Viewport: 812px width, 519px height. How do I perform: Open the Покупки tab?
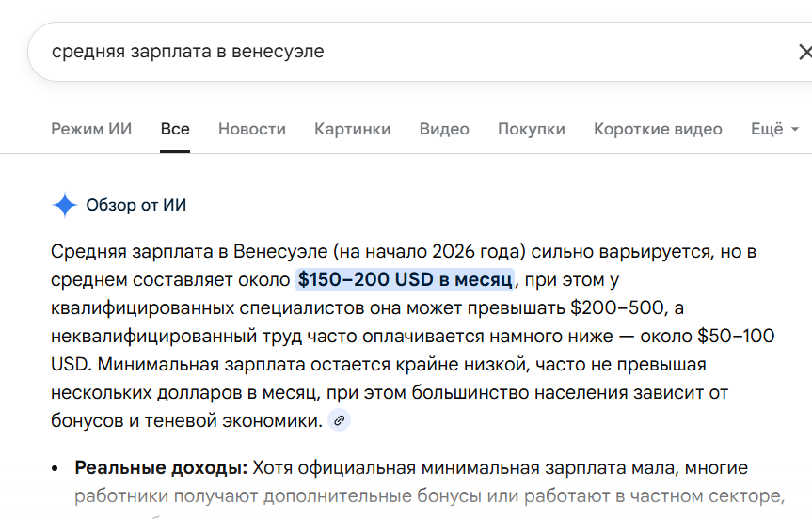tap(532, 129)
